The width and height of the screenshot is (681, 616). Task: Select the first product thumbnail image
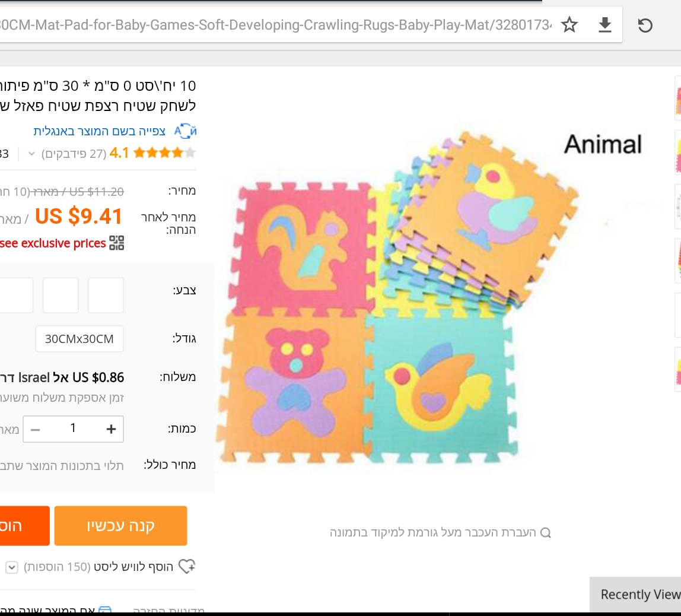coord(677,99)
